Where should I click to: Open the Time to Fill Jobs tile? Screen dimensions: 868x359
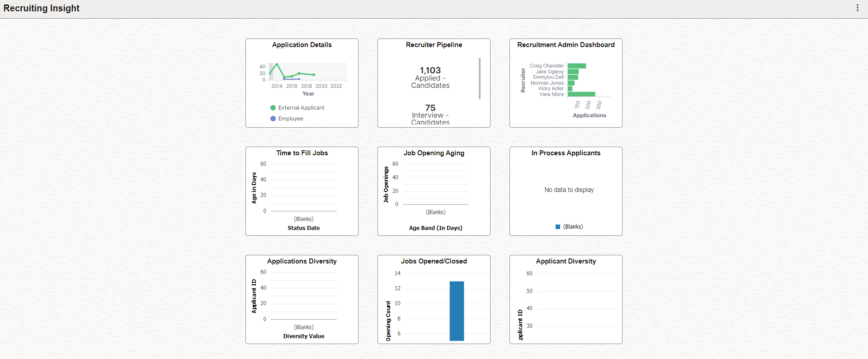pos(302,191)
